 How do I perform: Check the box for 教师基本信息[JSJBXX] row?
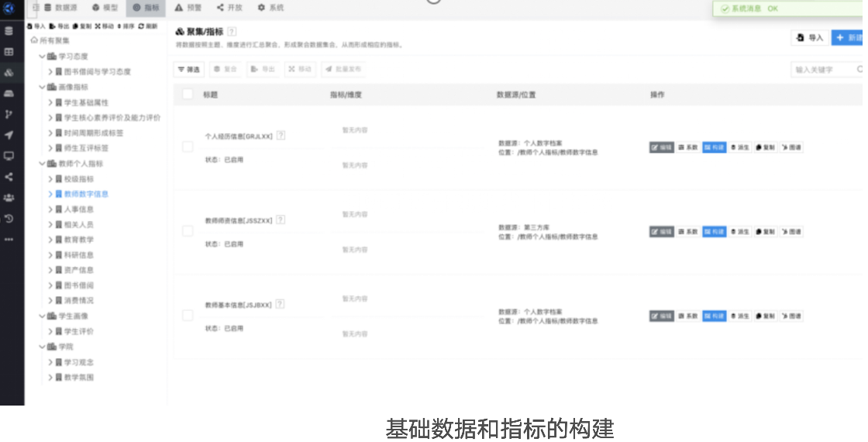[188, 315]
